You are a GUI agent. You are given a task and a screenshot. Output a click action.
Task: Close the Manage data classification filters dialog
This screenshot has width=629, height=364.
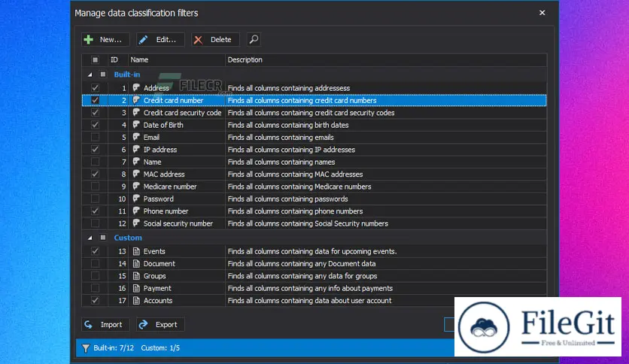point(542,13)
